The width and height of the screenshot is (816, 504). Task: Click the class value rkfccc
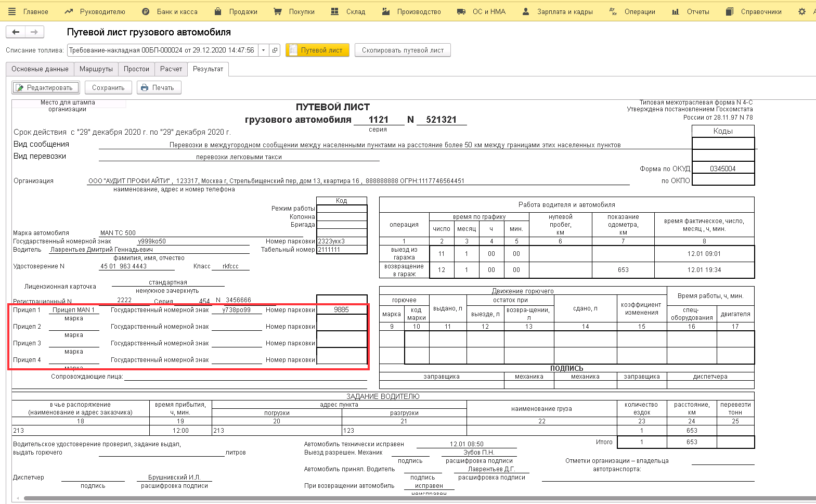click(230, 266)
